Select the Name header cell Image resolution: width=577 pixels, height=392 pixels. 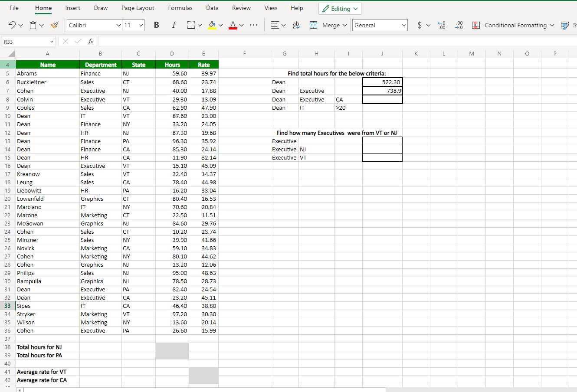coord(48,65)
